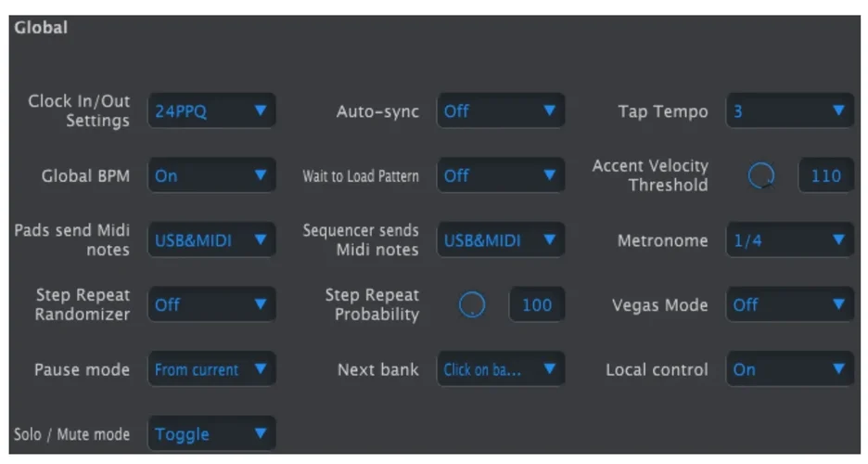Click the Step Repeat Probability value field
This screenshot has height=464, width=868.
coord(537,304)
